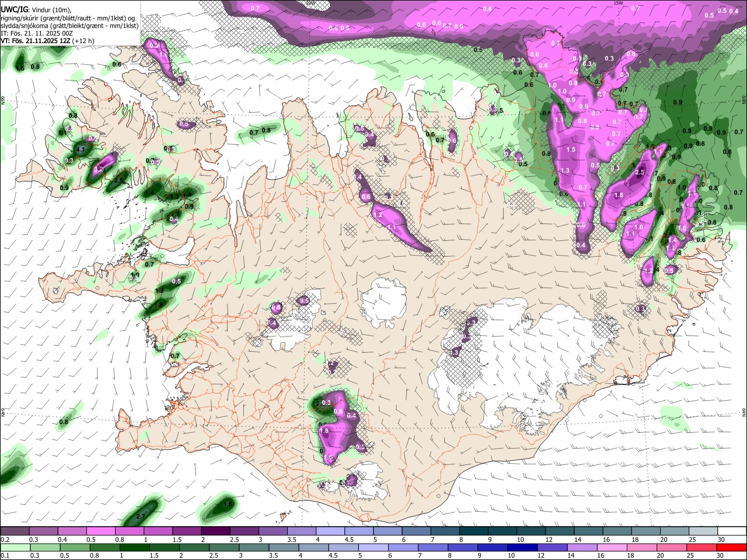Click the darkest green 1–1.5 rain legend swatch
Screen dimensions: 747x560
point(134,547)
